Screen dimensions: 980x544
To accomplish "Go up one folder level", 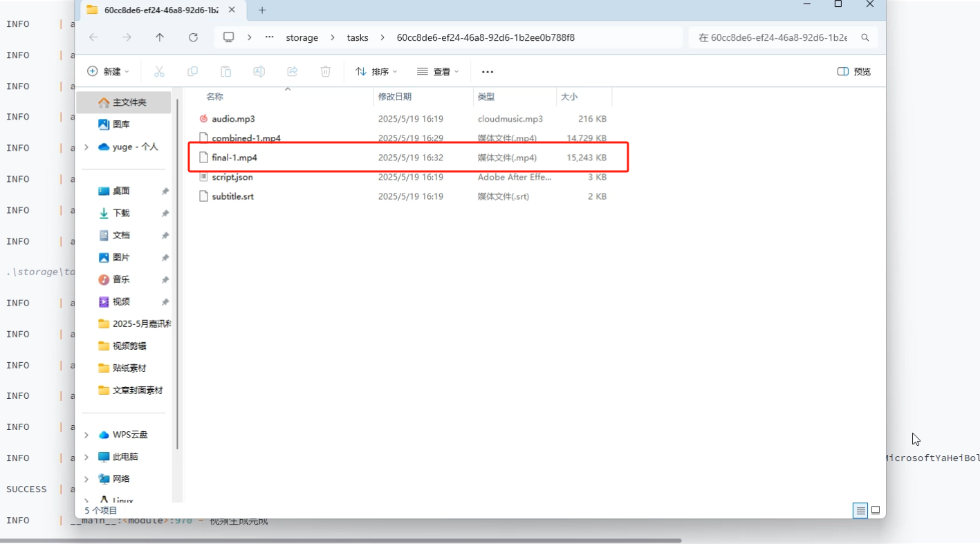I will click(x=160, y=37).
